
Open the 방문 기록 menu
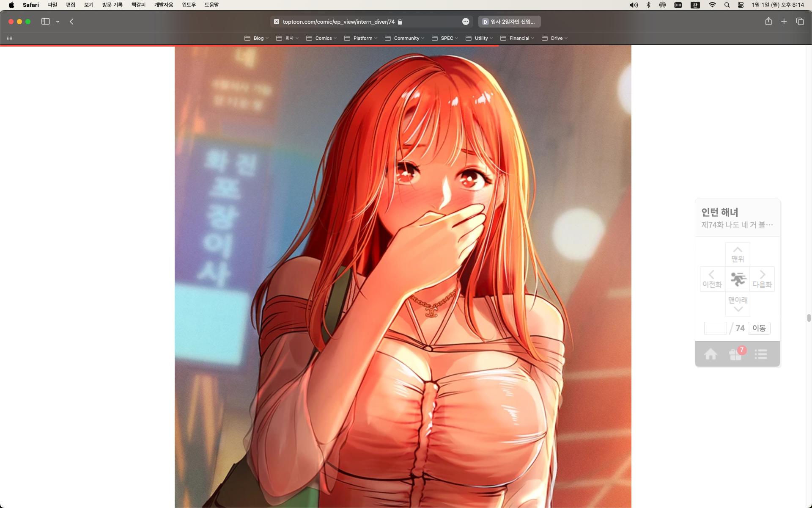coord(112,5)
